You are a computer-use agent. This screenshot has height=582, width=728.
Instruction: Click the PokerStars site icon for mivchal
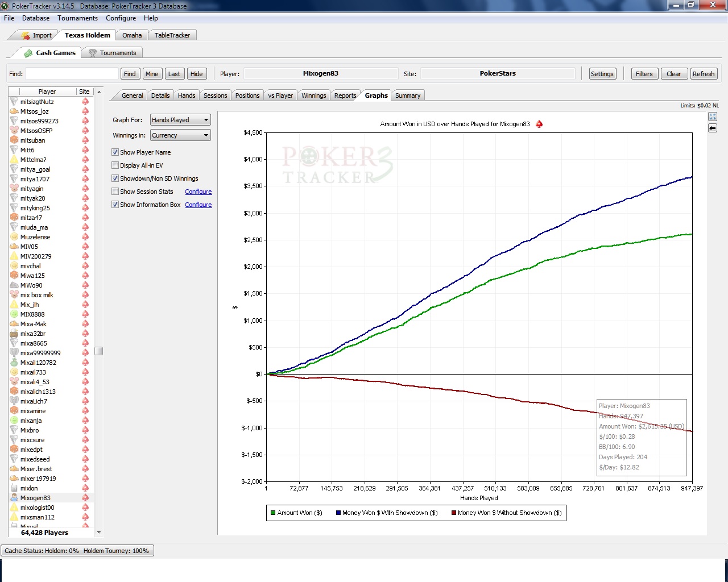click(x=85, y=266)
